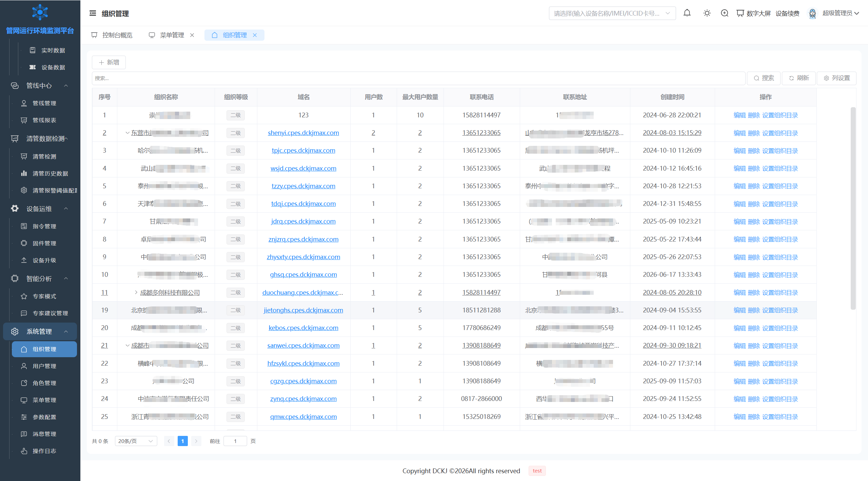Open 设备数据 in the sidebar
Screen dimensions: 868x481
47,67
